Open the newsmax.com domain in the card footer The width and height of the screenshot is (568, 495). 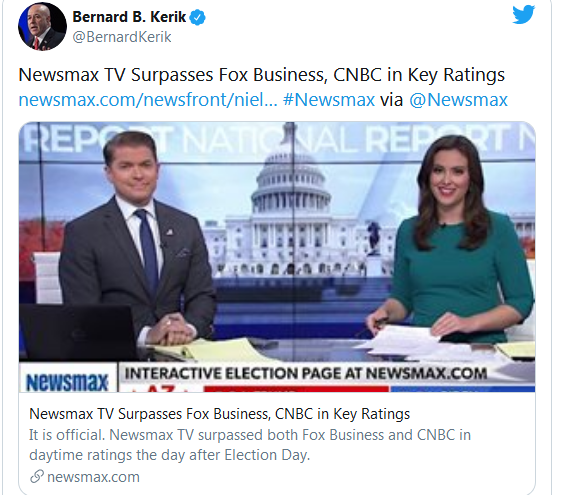93,477
